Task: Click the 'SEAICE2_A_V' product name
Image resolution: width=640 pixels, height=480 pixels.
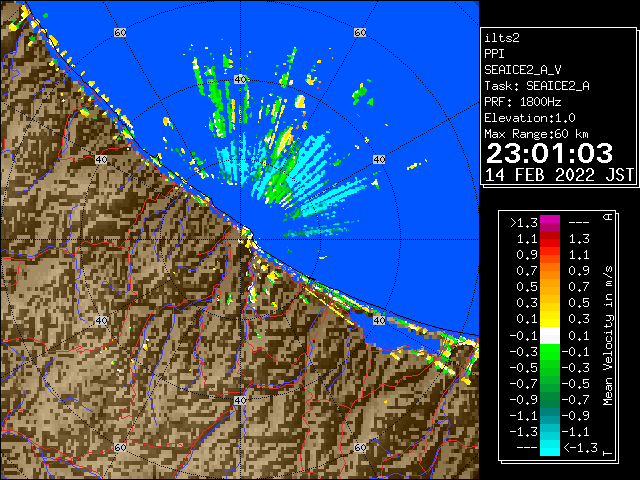Action: coord(523,70)
